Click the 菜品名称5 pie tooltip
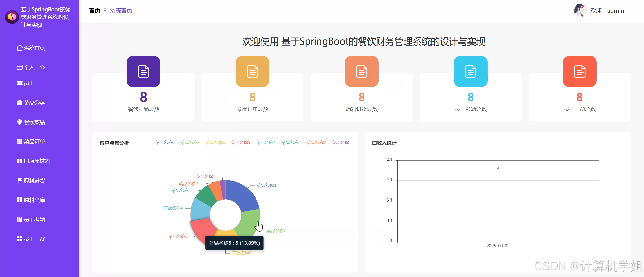 click(x=234, y=243)
